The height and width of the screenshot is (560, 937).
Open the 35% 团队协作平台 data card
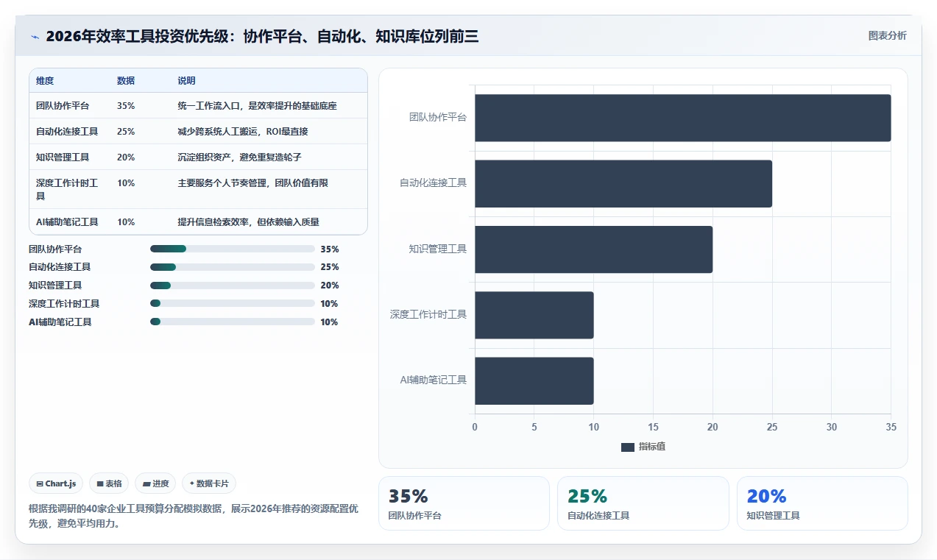point(464,503)
